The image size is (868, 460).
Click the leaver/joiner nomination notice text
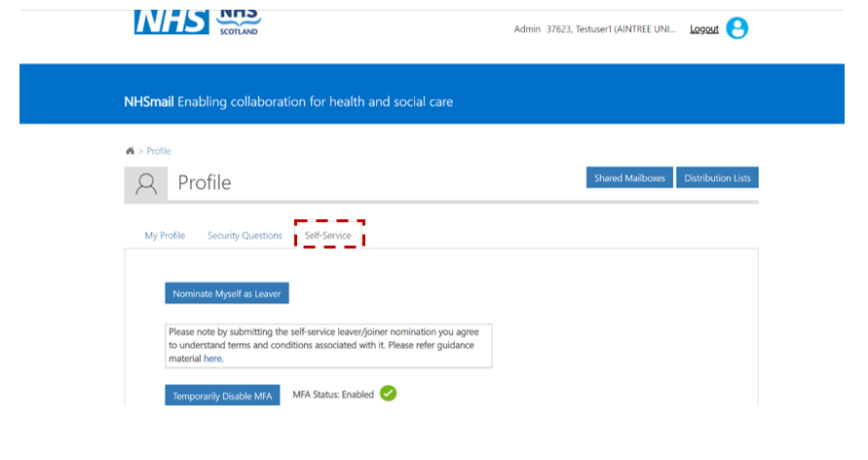[328, 345]
